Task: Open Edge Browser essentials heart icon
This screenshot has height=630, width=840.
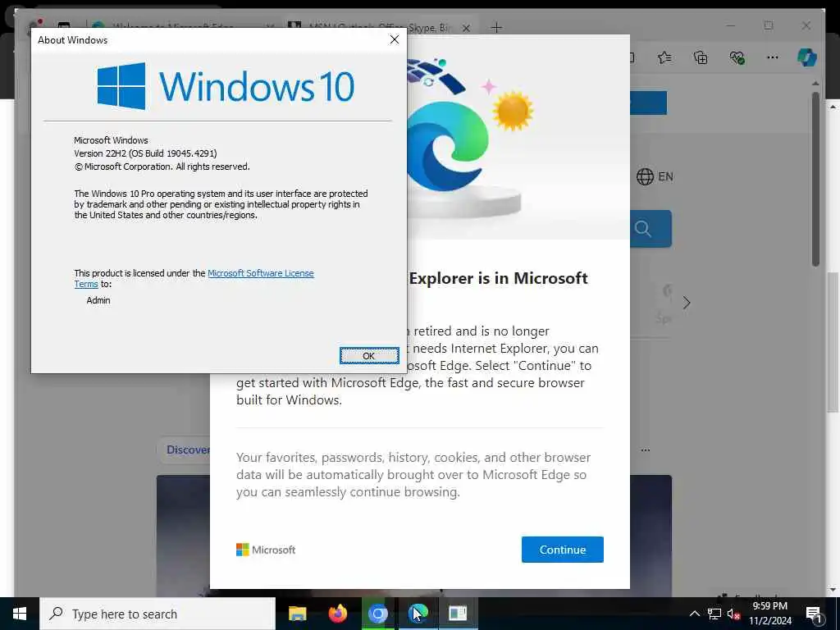Action: pyautogui.click(x=737, y=57)
